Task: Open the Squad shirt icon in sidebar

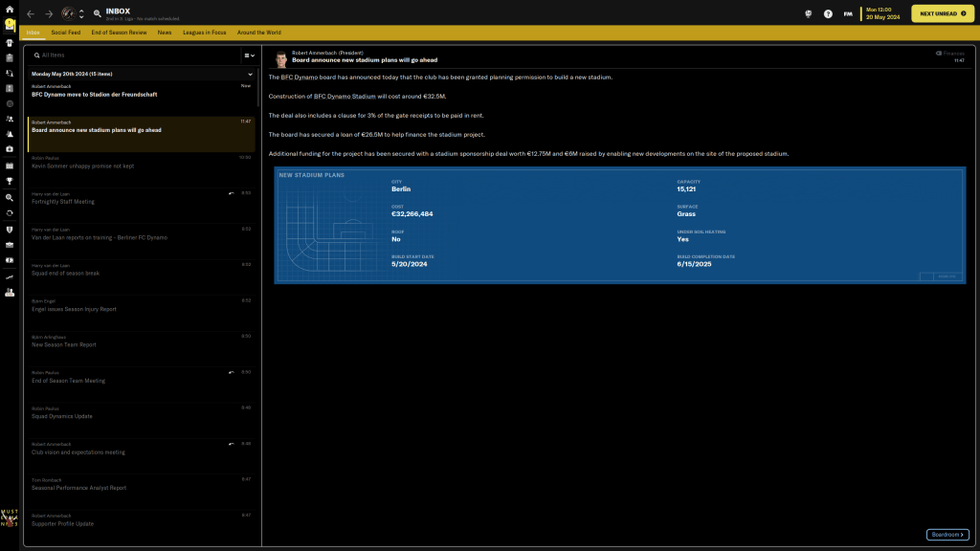Action: tap(10, 42)
